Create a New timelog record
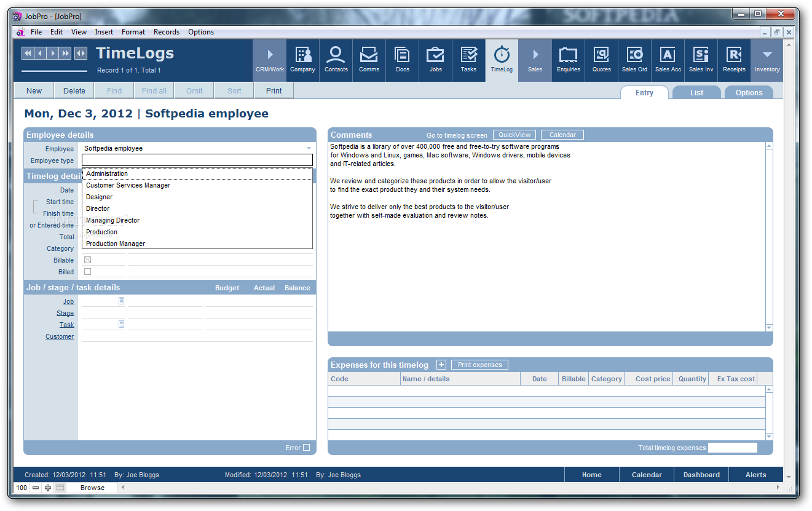This screenshot has height=511, width=812. (x=34, y=90)
